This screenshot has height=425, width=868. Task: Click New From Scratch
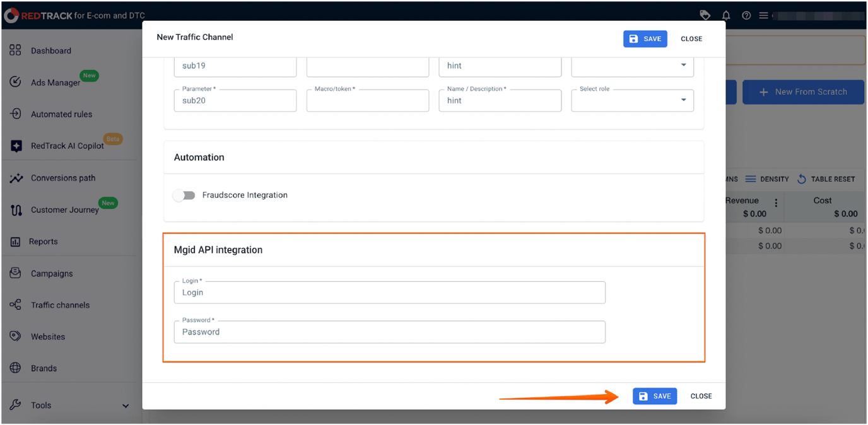click(x=803, y=92)
